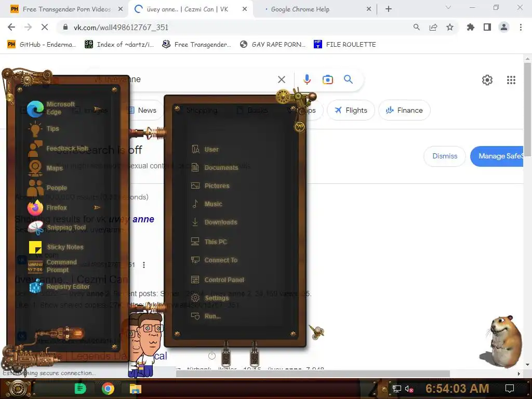Launch Feedback Hub
Viewport: 532px width, 399px height.
coord(58,149)
